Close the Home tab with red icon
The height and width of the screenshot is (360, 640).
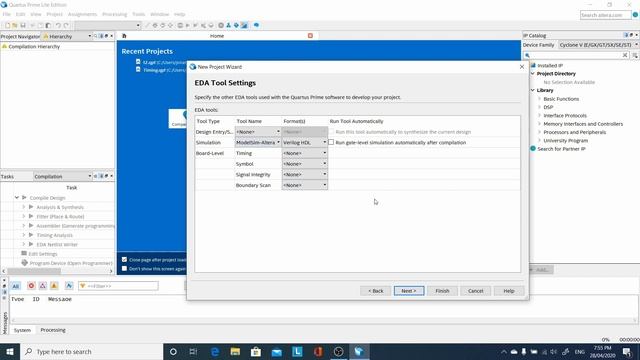click(310, 36)
